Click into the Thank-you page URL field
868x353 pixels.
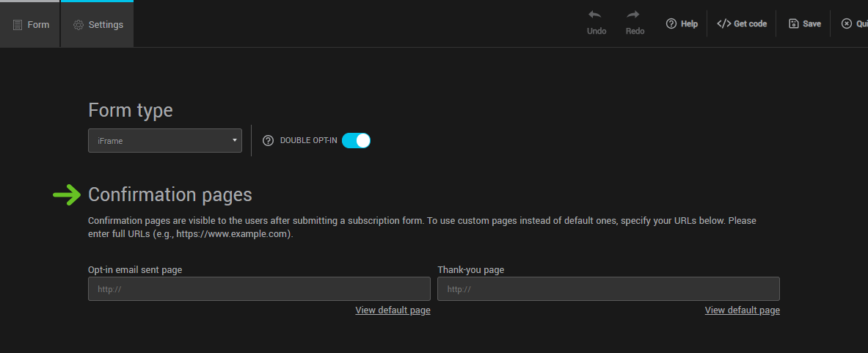pos(608,288)
